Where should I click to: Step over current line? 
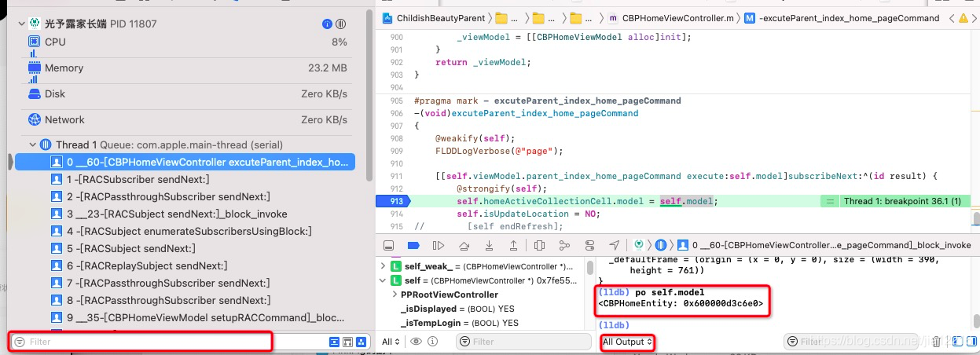coord(465,245)
